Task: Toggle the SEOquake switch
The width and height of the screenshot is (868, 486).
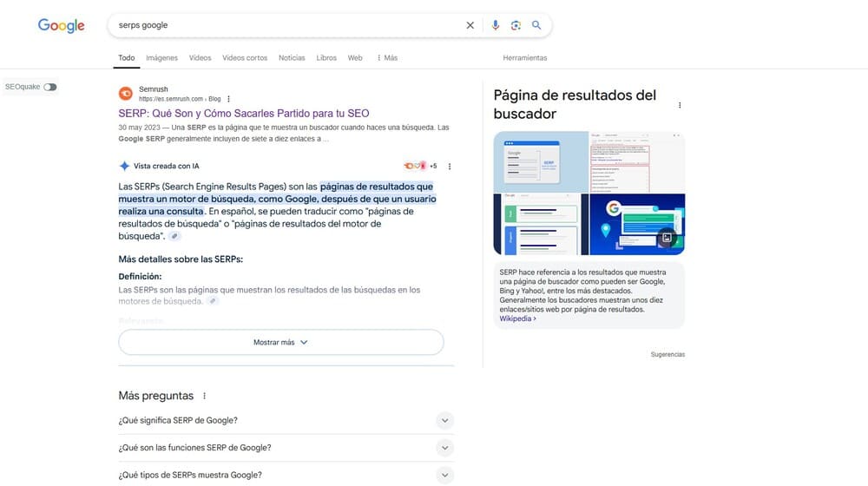Action: click(x=50, y=87)
